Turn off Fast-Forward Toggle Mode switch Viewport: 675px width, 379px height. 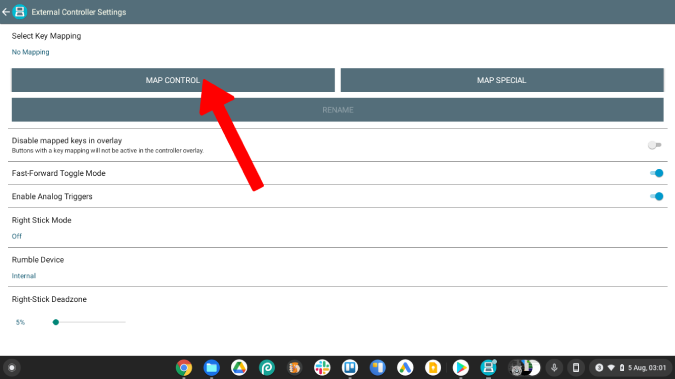[x=656, y=173]
